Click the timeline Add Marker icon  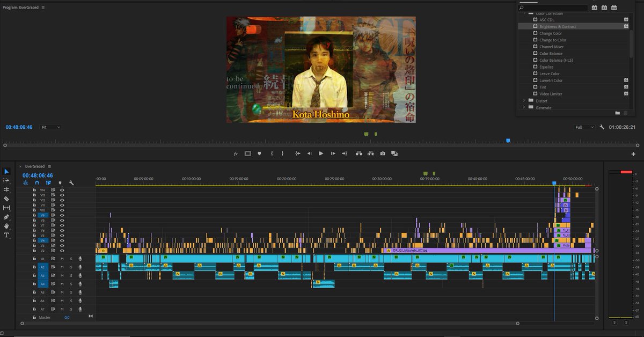tap(60, 183)
